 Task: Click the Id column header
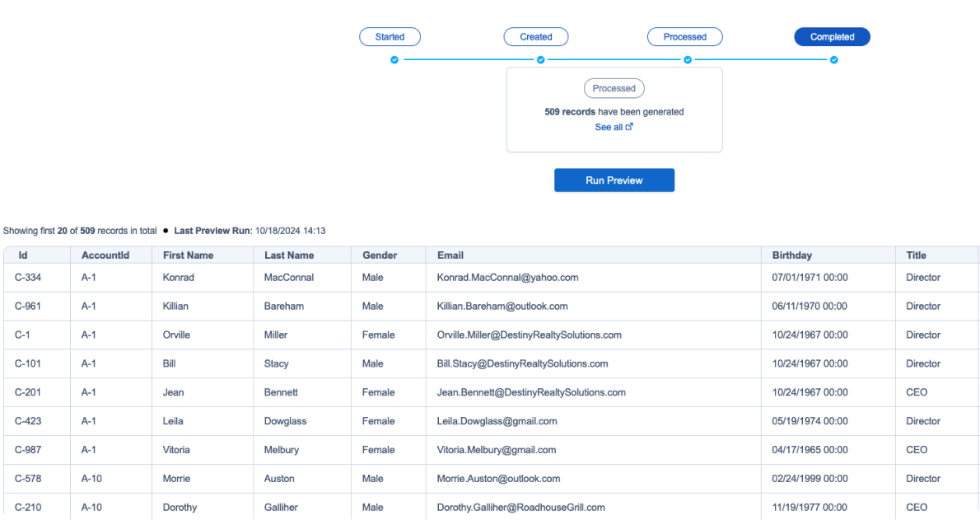coord(23,255)
